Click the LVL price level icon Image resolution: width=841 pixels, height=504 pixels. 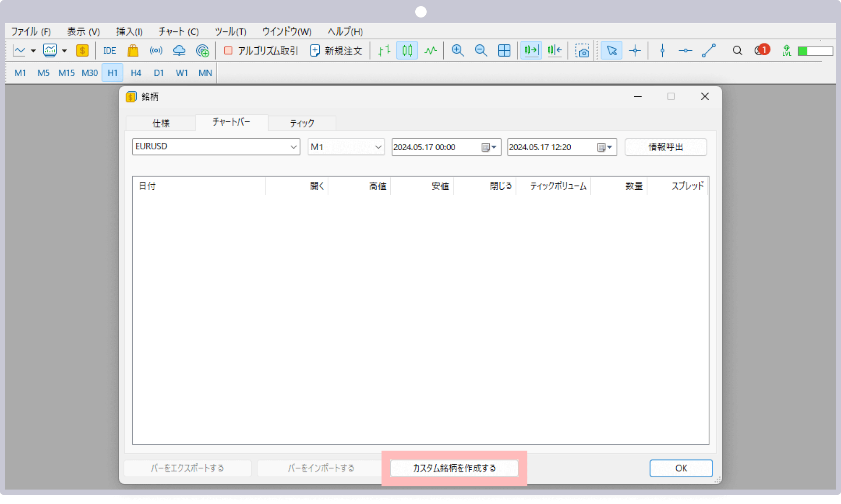click(787, 51)
